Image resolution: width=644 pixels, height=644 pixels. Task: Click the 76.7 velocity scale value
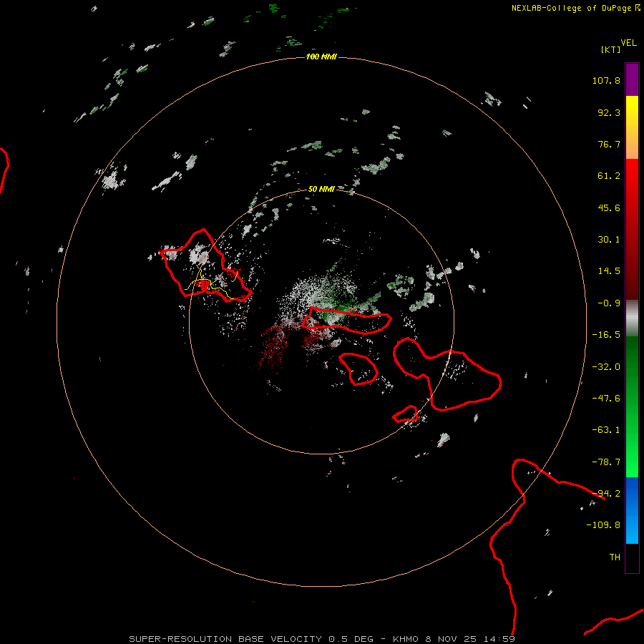coord(609,144)
